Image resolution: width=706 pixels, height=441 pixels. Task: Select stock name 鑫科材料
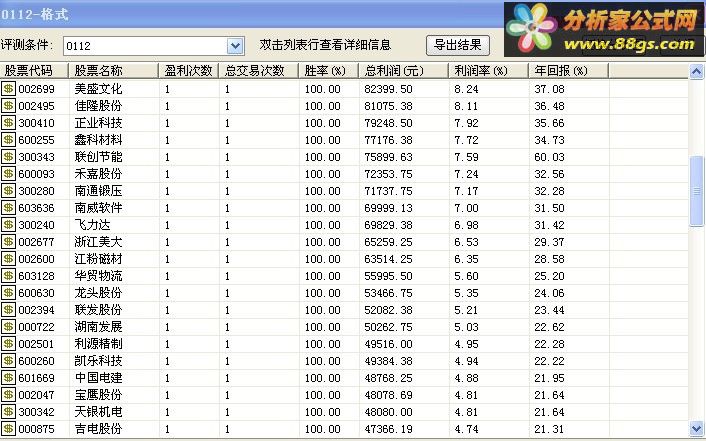[98, 140]
